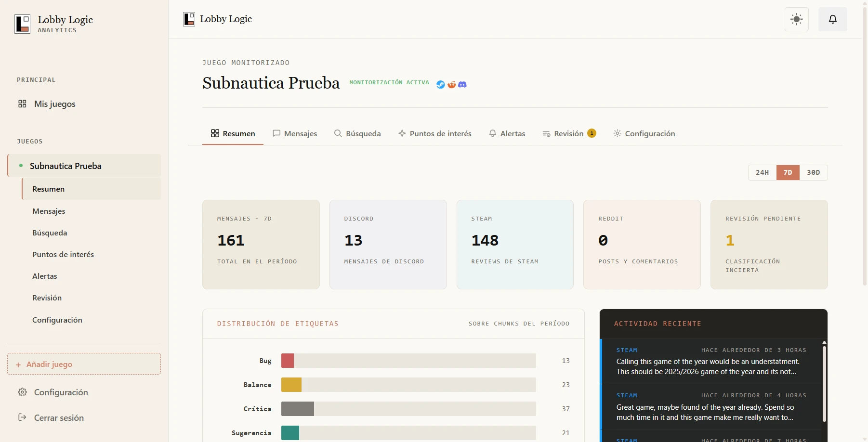
Task: Click the Cerrar sesión logout icon
Action: [22, 417]
